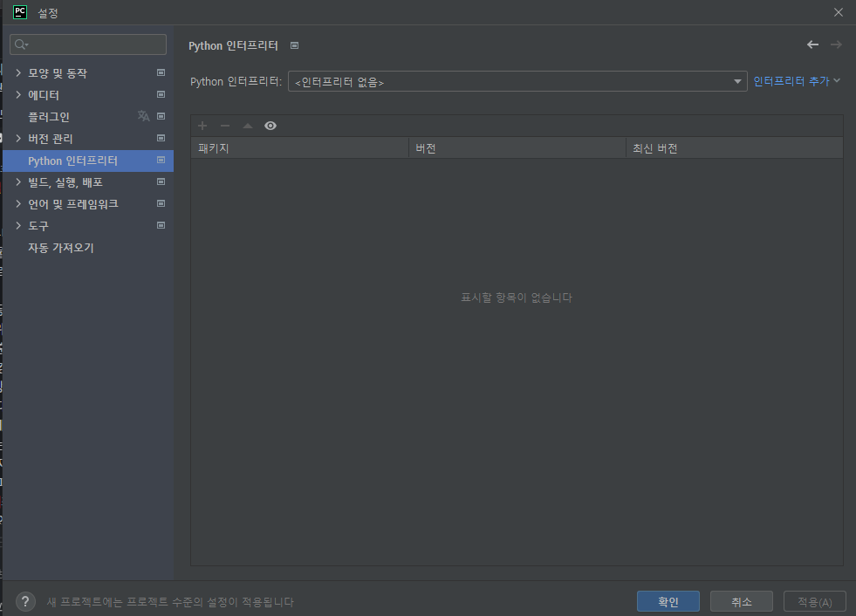Expand the 에디터 tree node
This screenshot has height=616, width=856.
[18, 94]
